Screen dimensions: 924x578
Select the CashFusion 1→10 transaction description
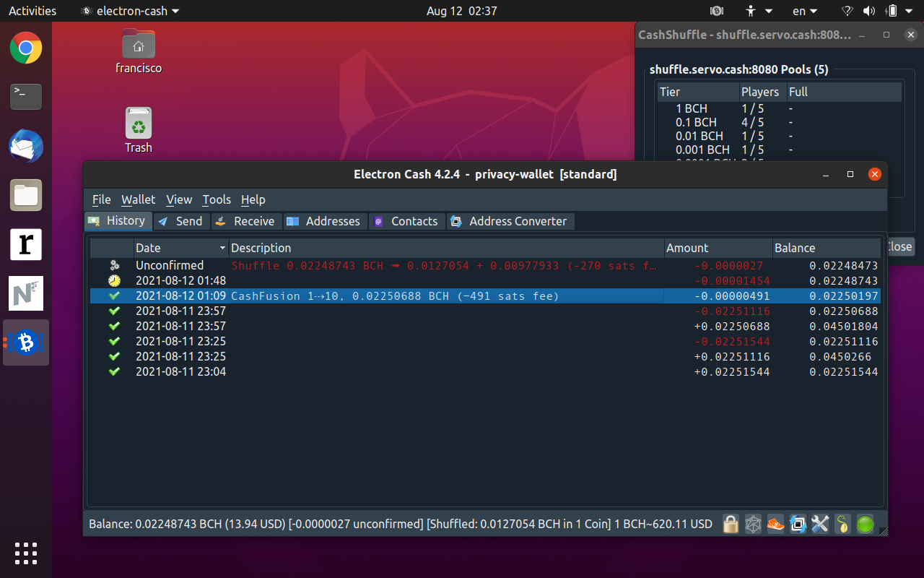395,296
